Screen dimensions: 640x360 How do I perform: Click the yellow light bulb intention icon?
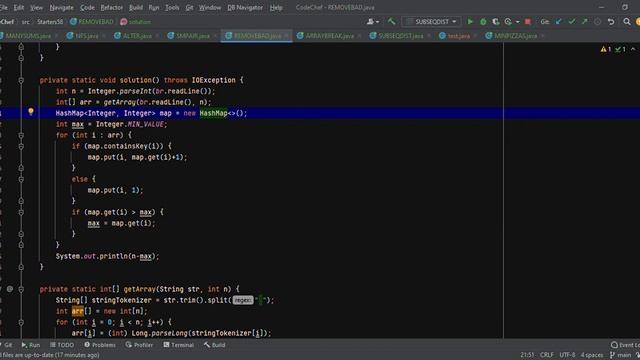click(x=31, y=111)
